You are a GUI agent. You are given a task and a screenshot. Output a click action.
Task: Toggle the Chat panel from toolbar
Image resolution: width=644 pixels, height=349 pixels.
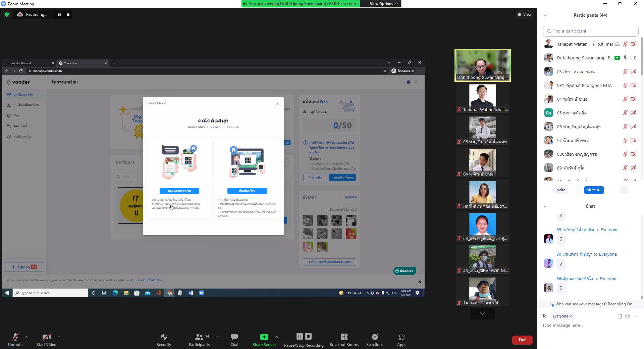(234, 340)
